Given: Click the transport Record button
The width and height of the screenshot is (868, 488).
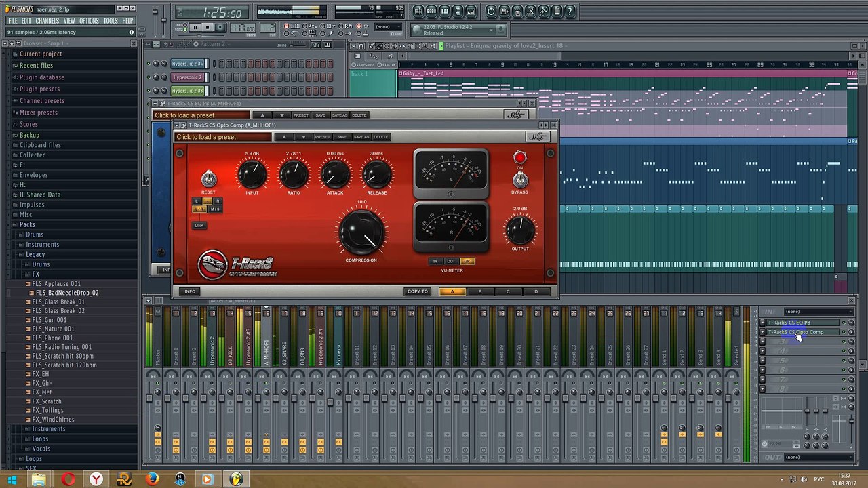Looking at the screenshot, I should (221, 28).
